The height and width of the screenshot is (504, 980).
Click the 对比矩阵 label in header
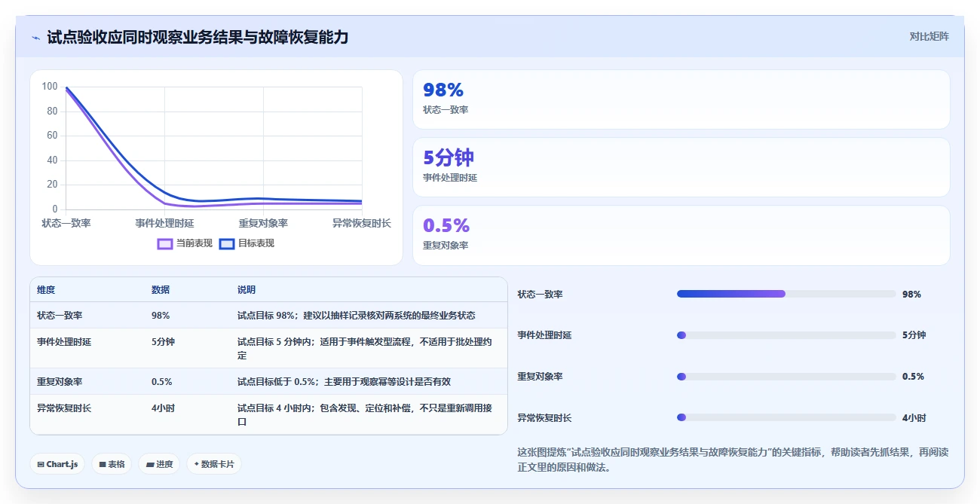point(929,36)
